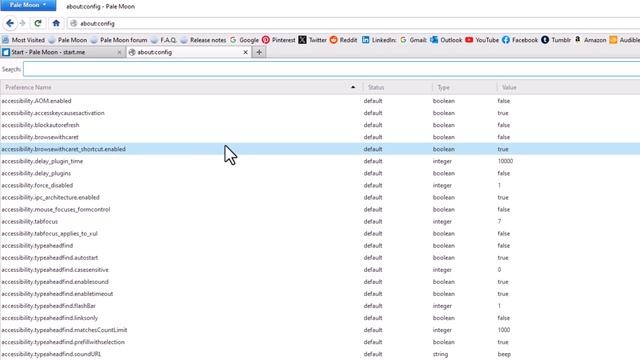Focus the about:config address bar
The image size is (640, 360).
[x=353, y=24]
